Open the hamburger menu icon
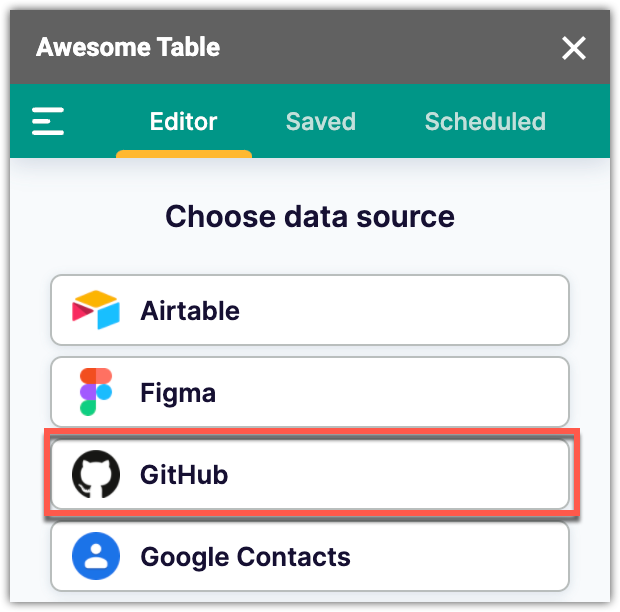 click(48, 122)
